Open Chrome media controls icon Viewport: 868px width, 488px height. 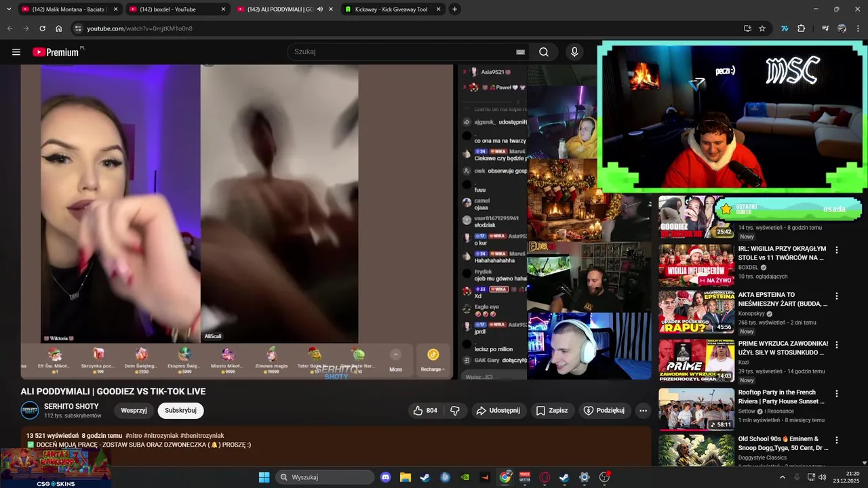coord(825,28)
